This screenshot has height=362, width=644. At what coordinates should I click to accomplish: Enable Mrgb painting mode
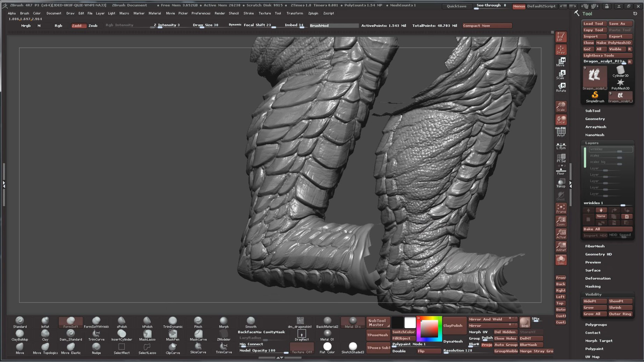click(26, 26)
